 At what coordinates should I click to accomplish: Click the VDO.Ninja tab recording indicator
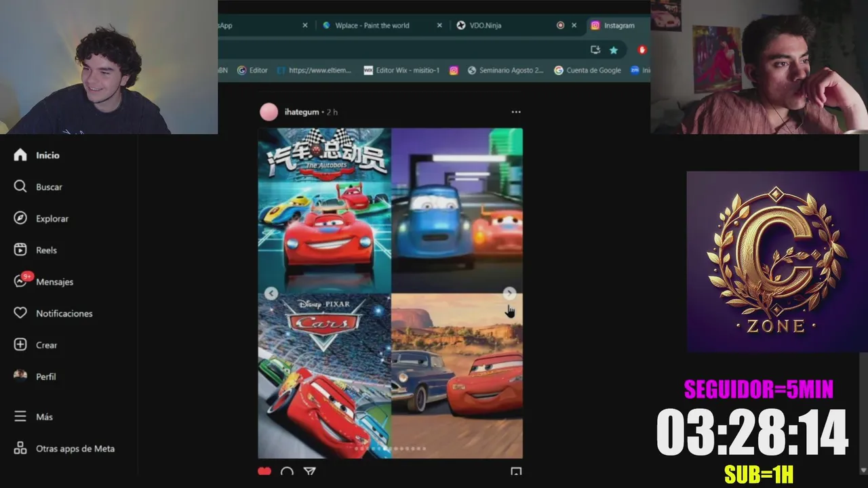(560, 25)
